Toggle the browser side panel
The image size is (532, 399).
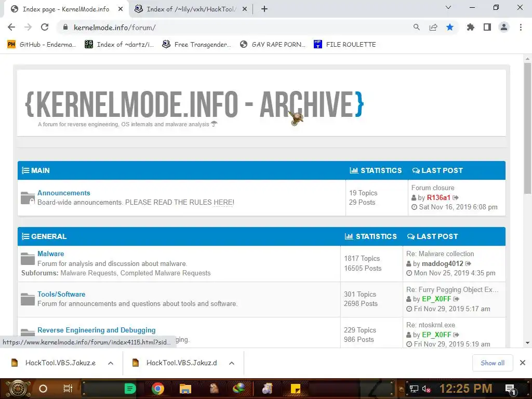point(487,27)
